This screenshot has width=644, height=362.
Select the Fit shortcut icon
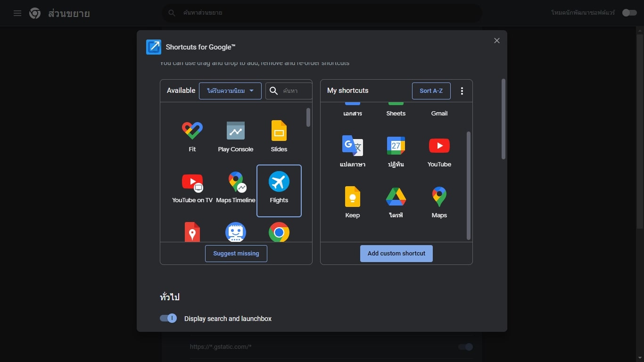click(x=192, y=131)
